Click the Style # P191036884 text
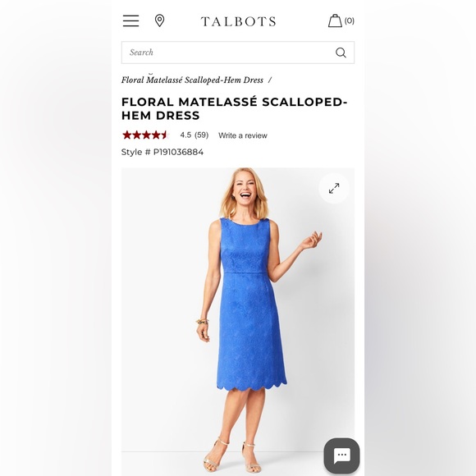Image resolution: width=476 pixels, height=476 pixels. click(x=162, y=152)
